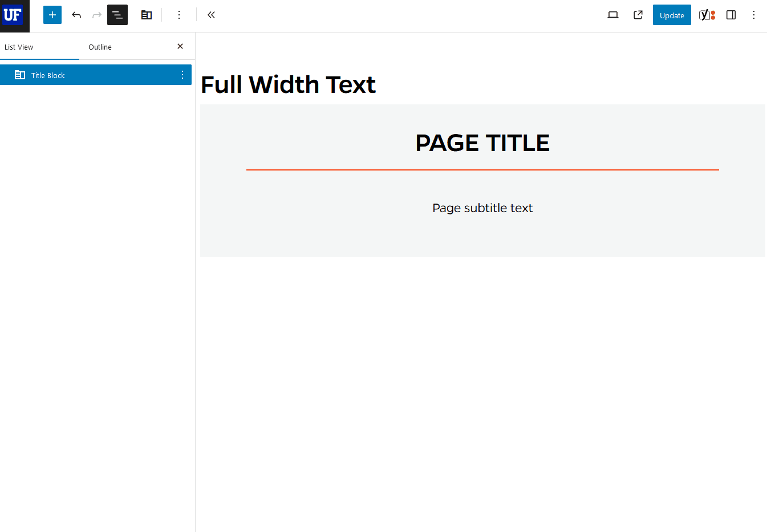Undo the last change
The height and width of the screenshot is (532, 767).
(x=76, y=15)
